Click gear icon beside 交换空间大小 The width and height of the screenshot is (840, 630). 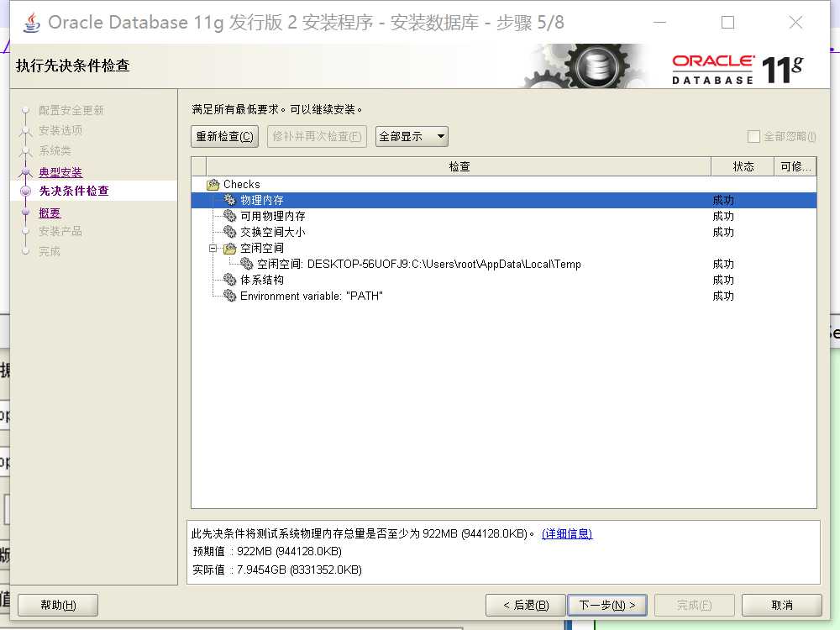[230, 233]
